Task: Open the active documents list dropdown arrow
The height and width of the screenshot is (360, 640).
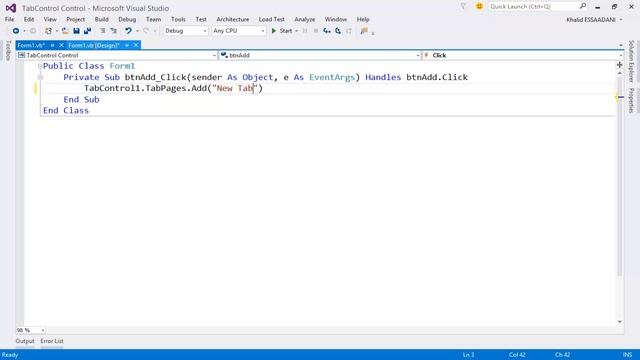Action: 621,45
